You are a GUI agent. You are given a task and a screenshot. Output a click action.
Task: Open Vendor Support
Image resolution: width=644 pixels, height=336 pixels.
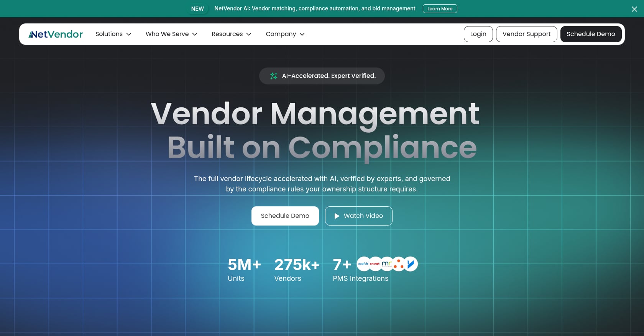(526, 34)
